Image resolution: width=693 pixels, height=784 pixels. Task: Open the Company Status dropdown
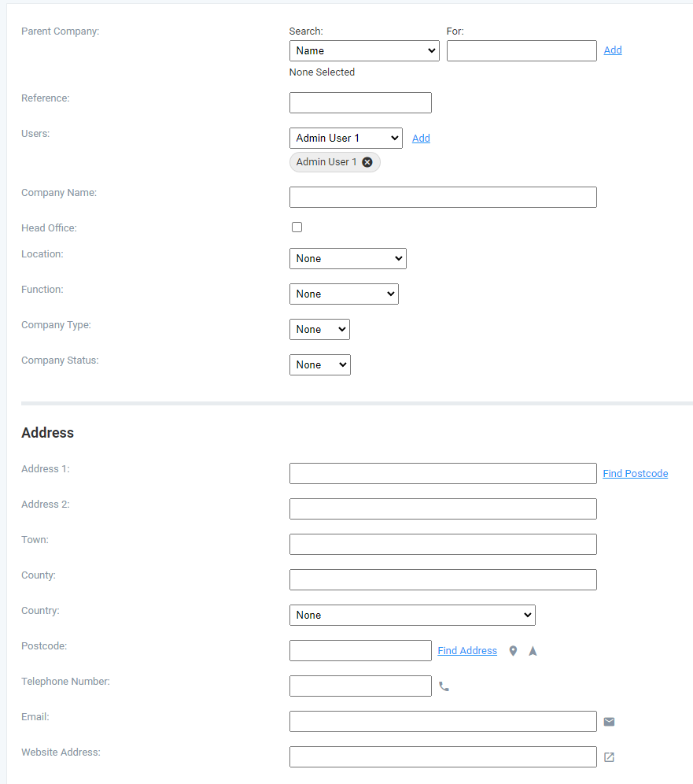319,364
